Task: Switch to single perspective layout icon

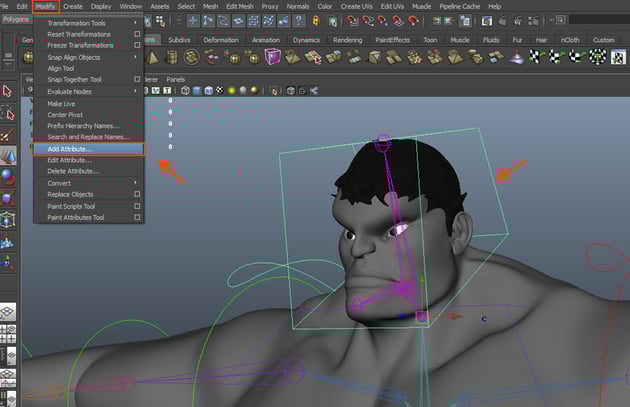Action: tap(7, 312)
